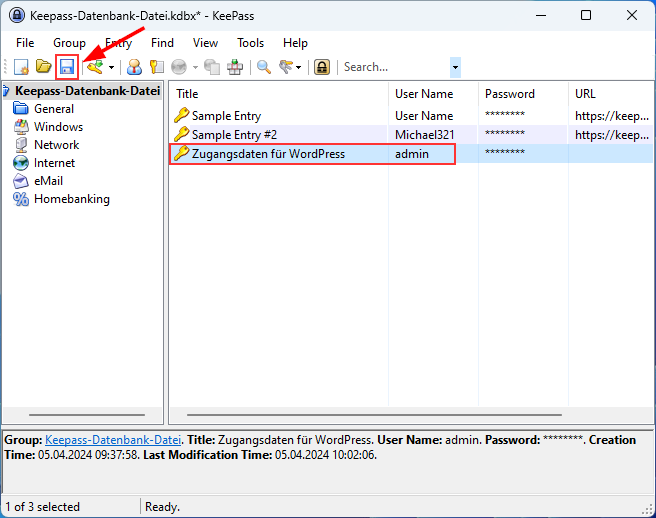Click the admin user name cell

point(412,154)
